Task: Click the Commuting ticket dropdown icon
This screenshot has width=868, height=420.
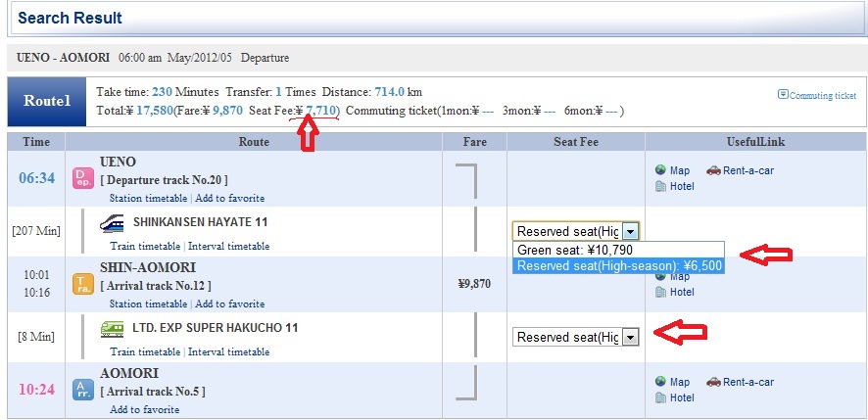Action: coord(783,94)
